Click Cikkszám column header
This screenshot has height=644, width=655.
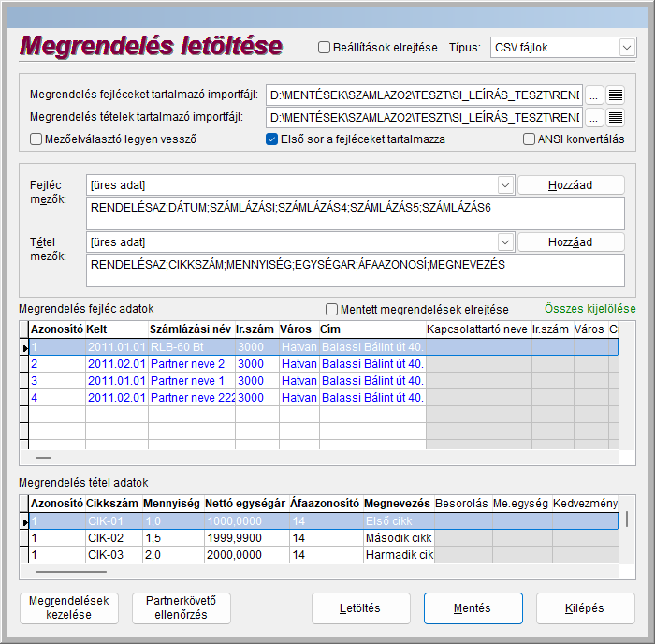click(x=113, y=504)
